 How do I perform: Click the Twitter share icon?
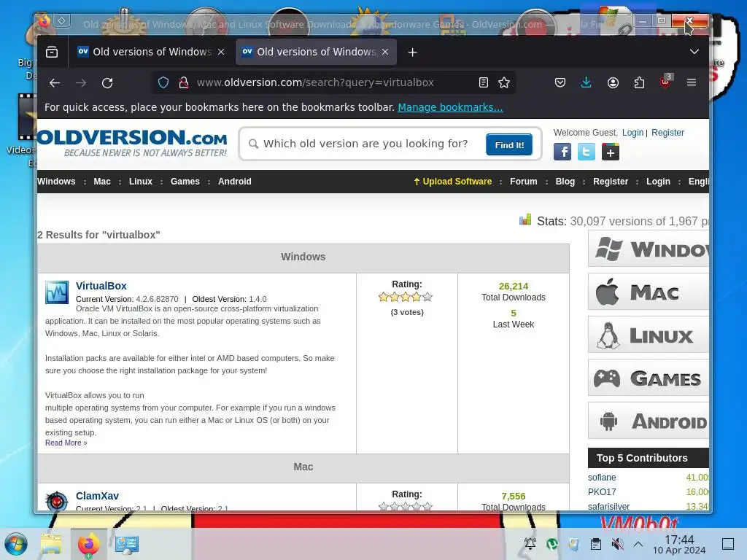point(587,152)
